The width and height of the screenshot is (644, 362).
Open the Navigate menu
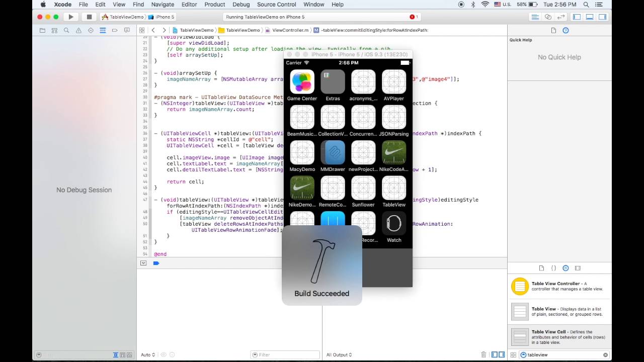click(163, 5)
